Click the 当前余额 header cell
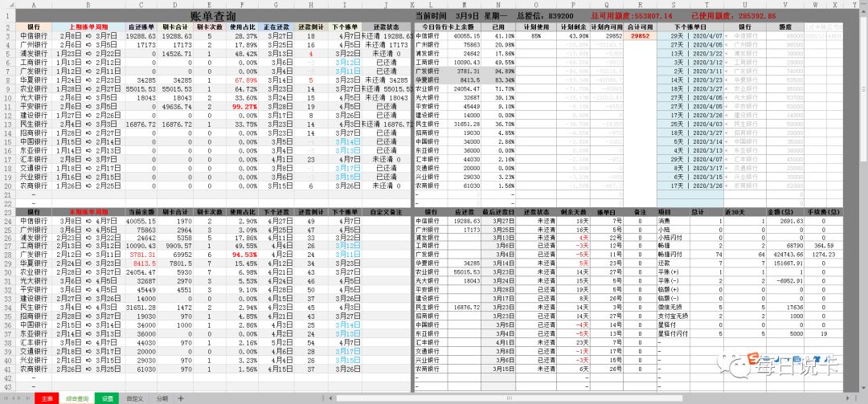 tap(141, 212)
